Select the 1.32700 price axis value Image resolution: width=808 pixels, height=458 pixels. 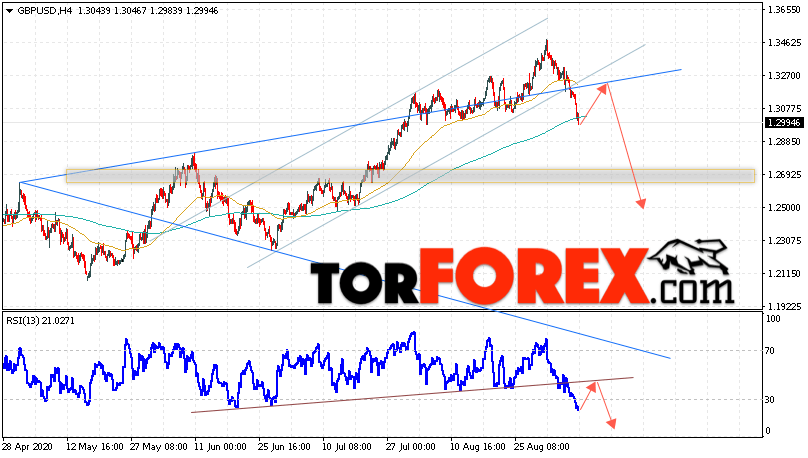point(784,76)
